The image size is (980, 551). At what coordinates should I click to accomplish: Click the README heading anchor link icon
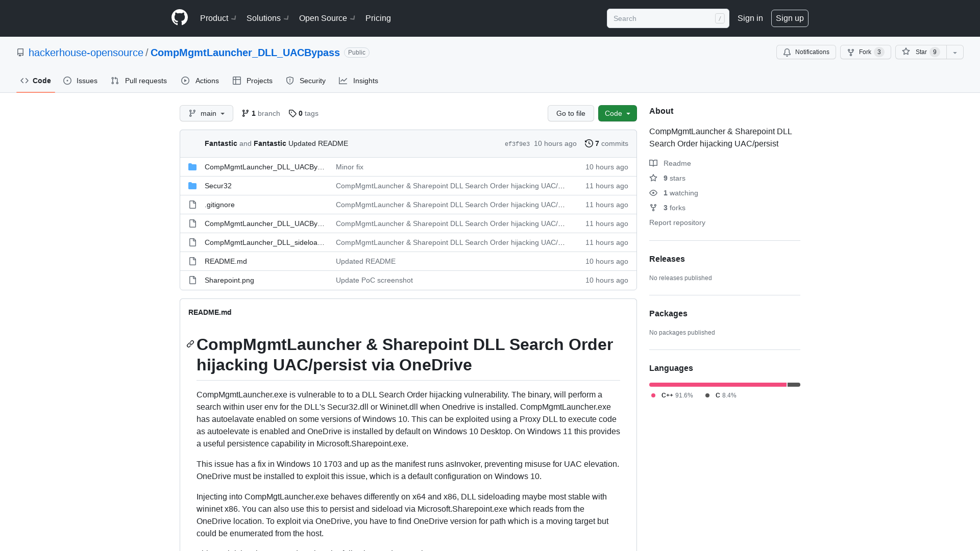point(190,344)
